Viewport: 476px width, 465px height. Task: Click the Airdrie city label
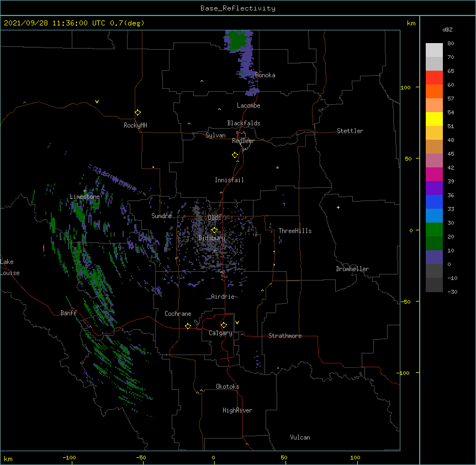coord(223,297)
